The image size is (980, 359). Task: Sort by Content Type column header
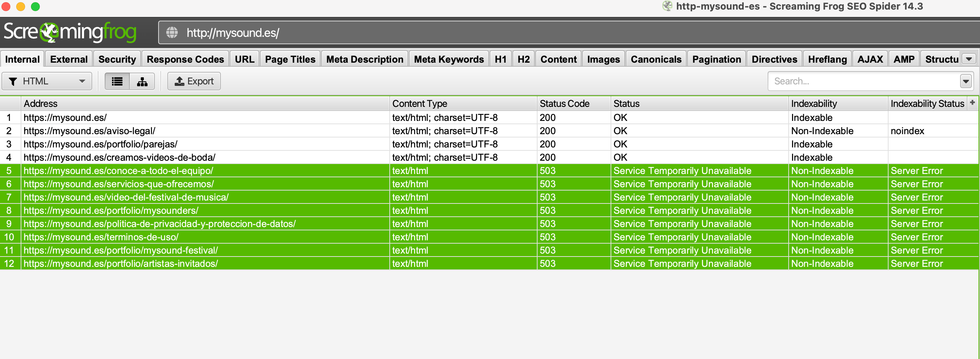point(463,104)
